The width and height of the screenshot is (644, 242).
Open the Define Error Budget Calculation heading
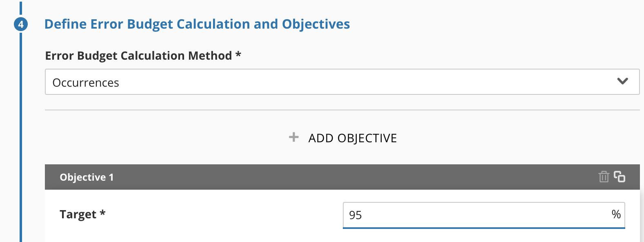[x=197, y=24]
